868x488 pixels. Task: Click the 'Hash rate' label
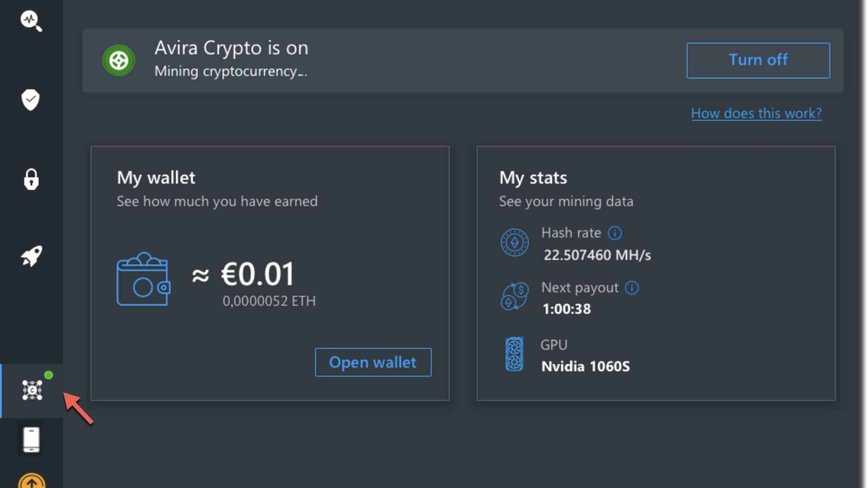[571, 233]
